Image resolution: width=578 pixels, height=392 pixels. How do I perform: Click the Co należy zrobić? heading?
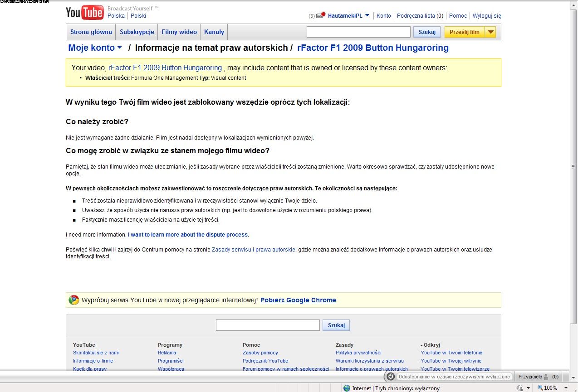click(x=97, y=122)
